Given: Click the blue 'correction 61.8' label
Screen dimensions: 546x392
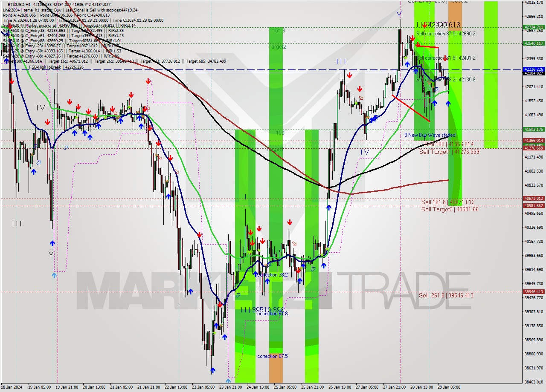Looking at the screenshot, I should pyautogui.click(x=273, y=314).
